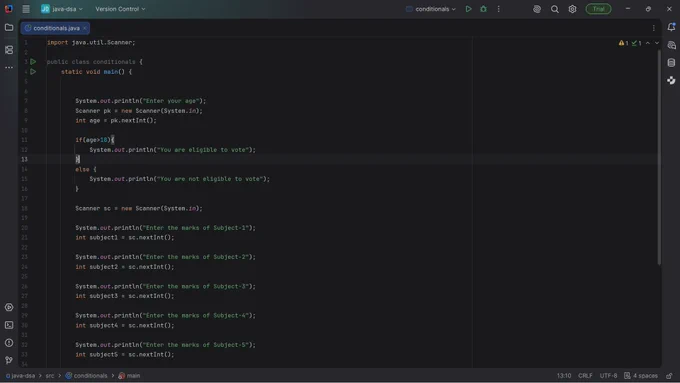Viewport: 680px width, 383px height.
Task: Click the editor vertical scrollbar
Action: 659,157
